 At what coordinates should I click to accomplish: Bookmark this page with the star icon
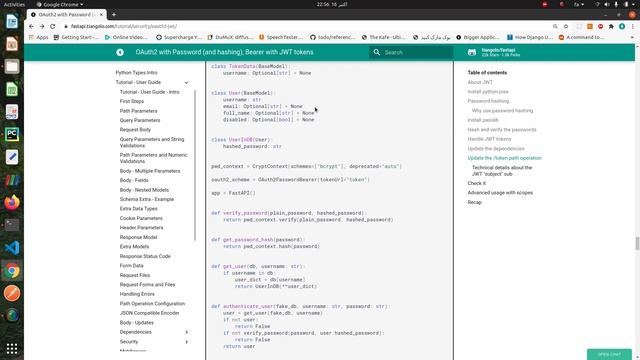click(566, 26)
